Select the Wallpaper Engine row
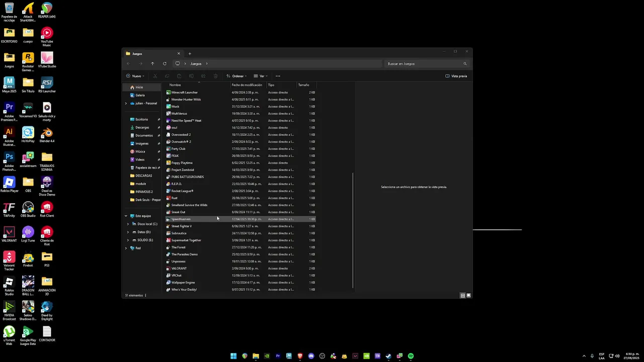 (x=240, y=283)
